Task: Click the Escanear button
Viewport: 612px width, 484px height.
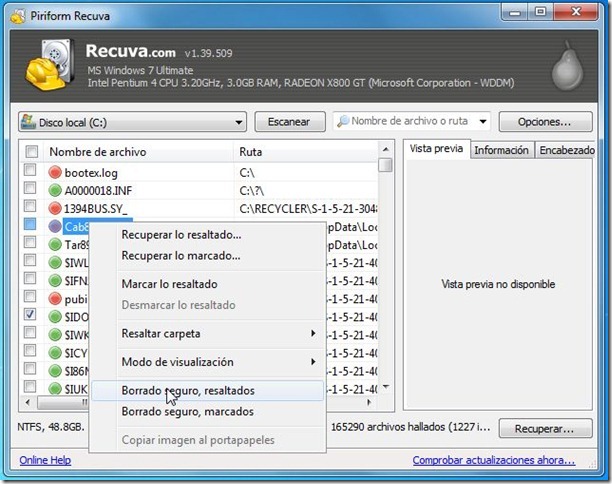Action: (290, 122)
